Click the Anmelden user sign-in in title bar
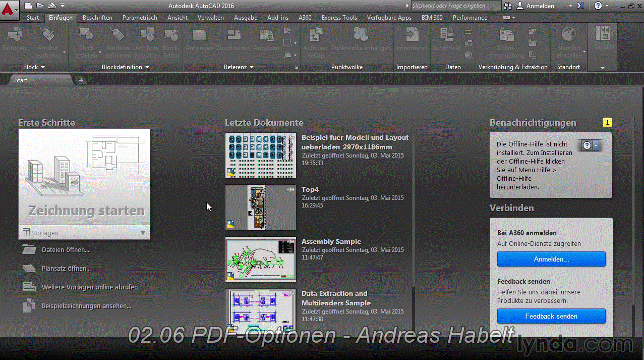The width and height of the screenshot is (644, 360). (x=540, y=6)
